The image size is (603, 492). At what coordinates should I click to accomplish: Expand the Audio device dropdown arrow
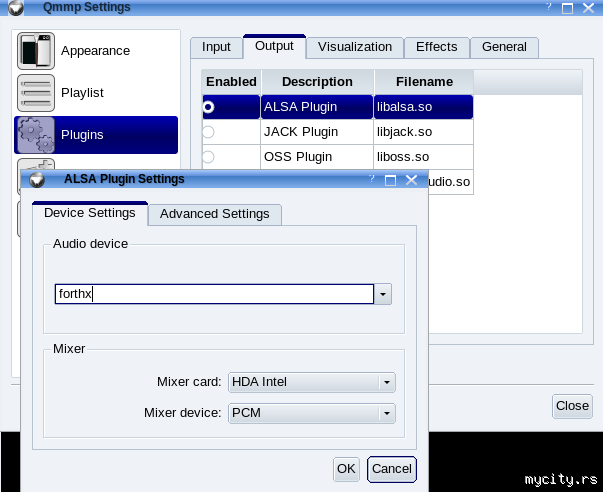pyautogui.click(x=383, y=294)
